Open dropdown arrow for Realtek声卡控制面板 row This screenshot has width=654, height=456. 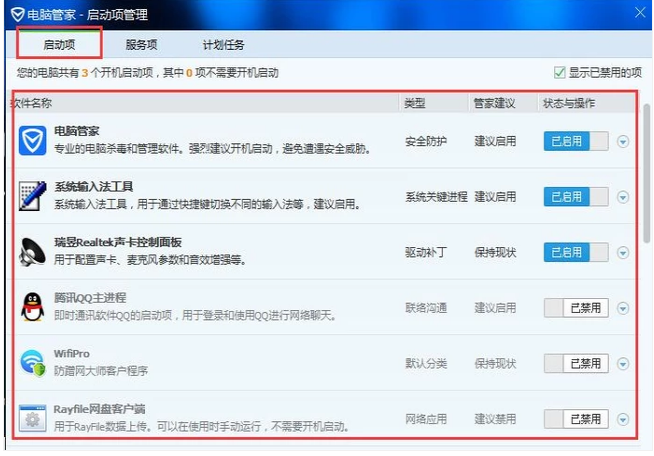tap(624, 253)
